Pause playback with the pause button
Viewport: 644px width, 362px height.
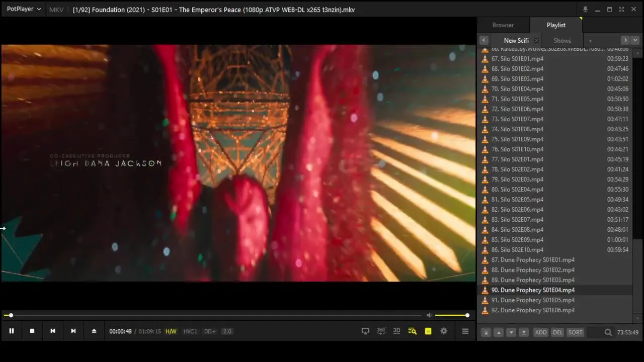pyautogui.click(x=12, y=331)
